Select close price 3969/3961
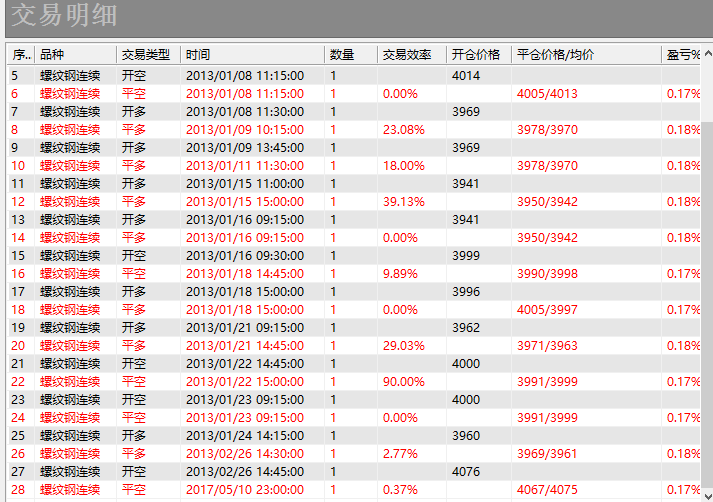The image size is (713, 502). tap(547, 453)
